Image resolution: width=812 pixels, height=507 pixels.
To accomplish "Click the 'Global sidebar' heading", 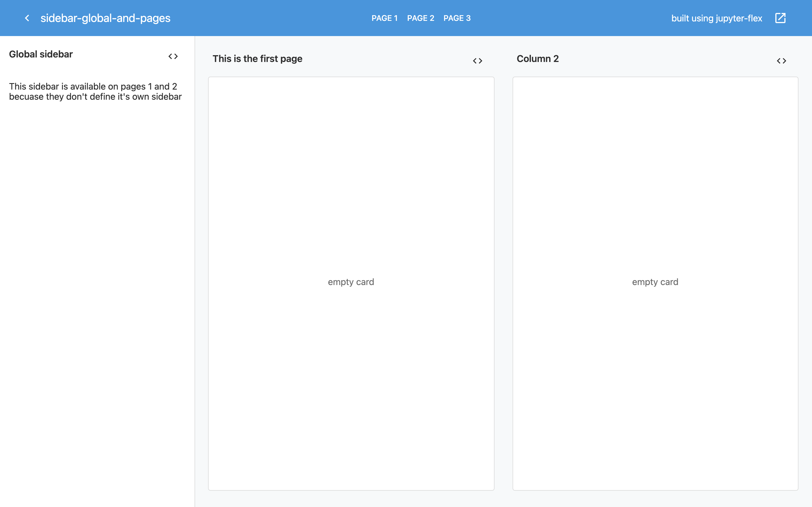I will click(x=41, y=54).
